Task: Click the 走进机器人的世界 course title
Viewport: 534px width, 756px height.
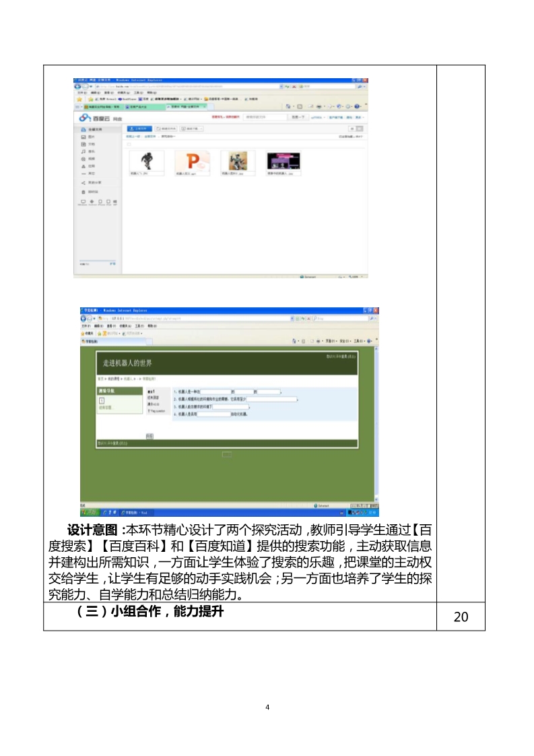Action: click(x=127, y=363)
